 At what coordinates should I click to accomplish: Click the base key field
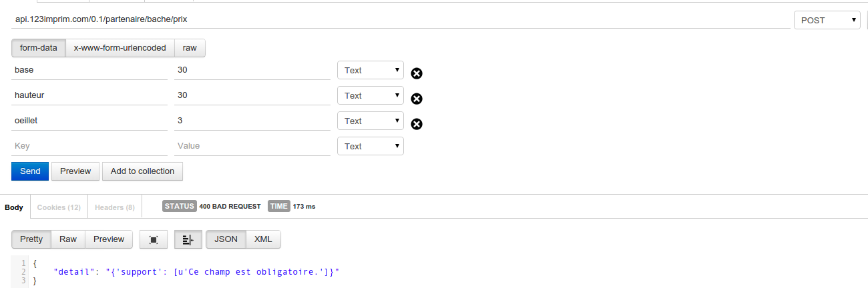coord(89,70)
